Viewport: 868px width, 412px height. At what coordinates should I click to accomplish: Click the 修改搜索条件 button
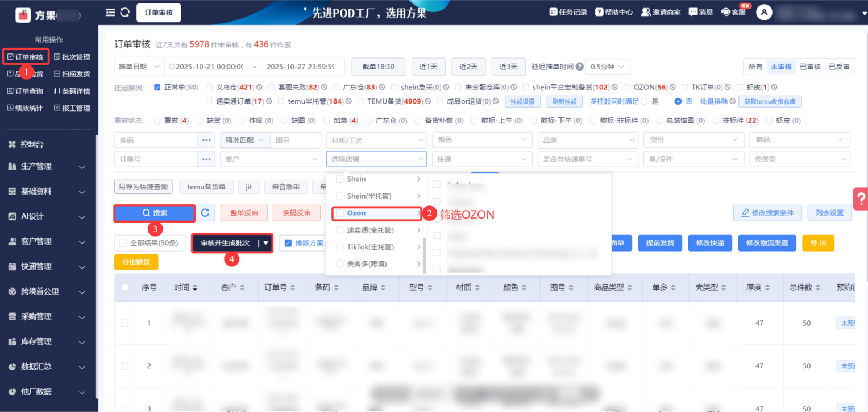click(767, 213)
